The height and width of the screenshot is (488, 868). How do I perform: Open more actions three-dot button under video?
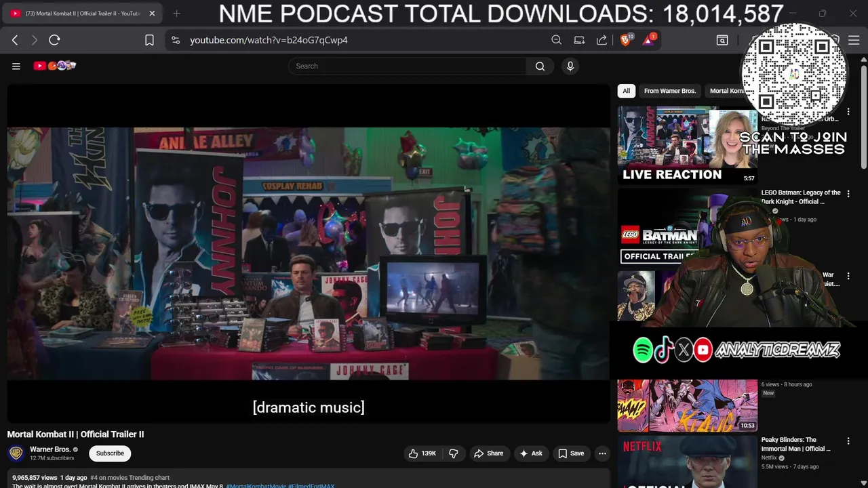[602, 453]
